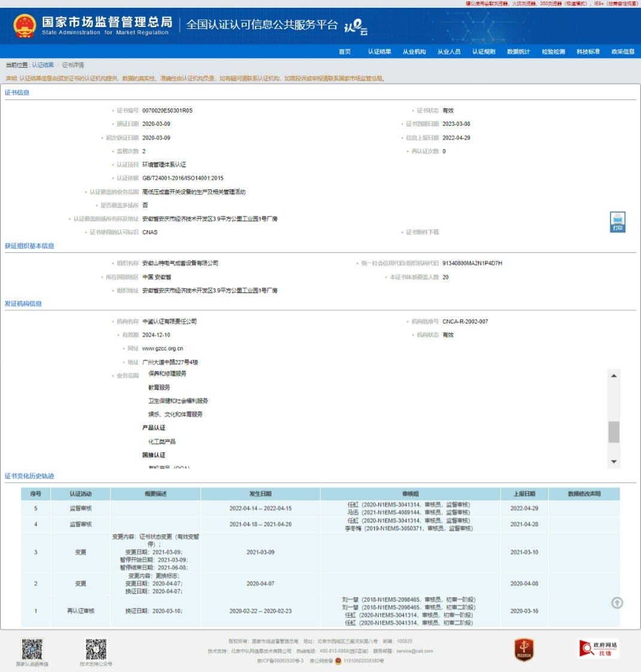Select the 科技标准 menu item
Screen dimensions: 641x672
588,52
